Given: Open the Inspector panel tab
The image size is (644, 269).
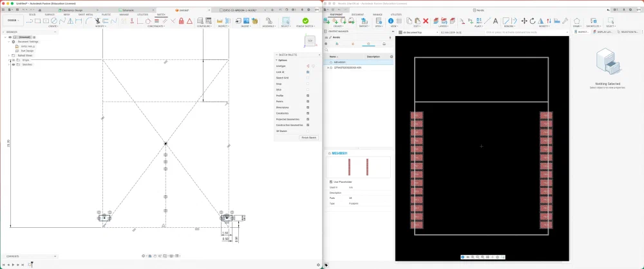Looking at the screenshot, I should coord(583,32).
